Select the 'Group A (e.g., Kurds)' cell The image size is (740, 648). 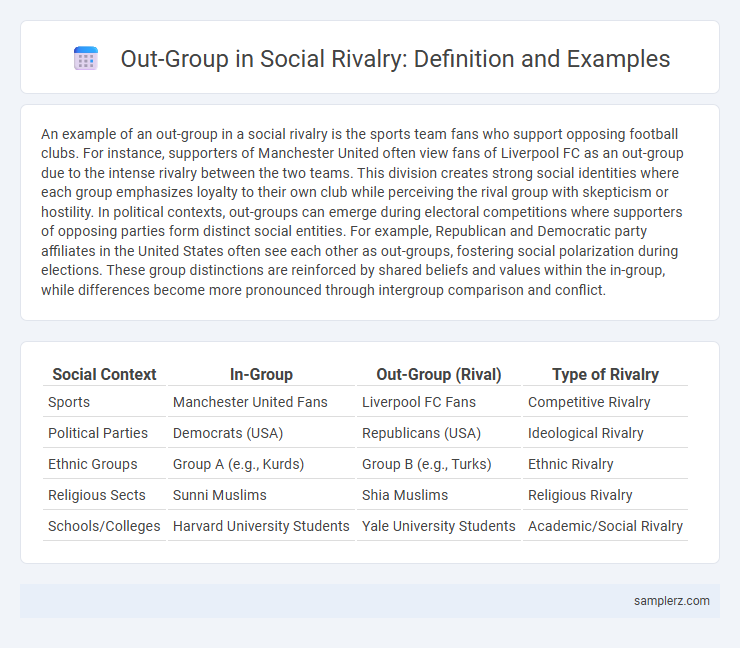pyautogui.click(x=261, y=464)
